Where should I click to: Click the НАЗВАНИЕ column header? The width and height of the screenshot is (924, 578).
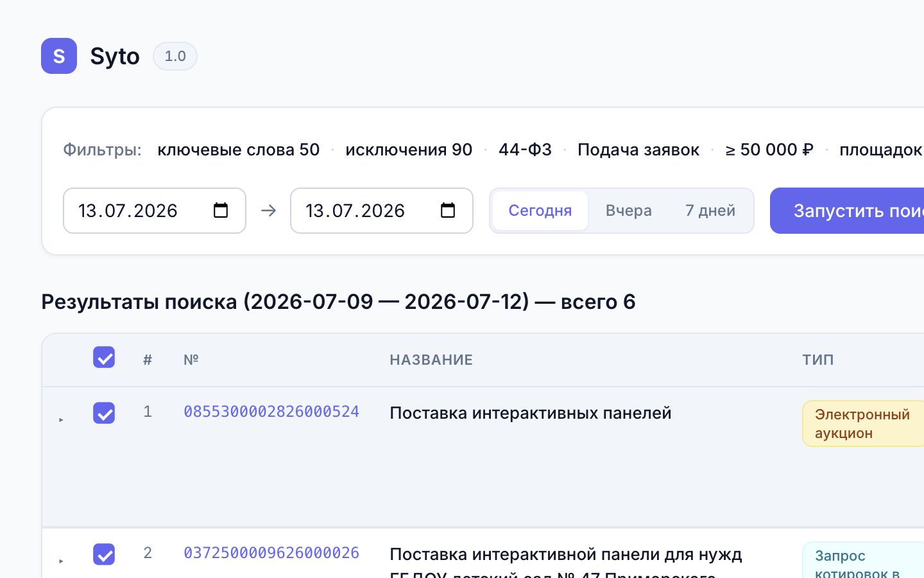tap(431, 360)
